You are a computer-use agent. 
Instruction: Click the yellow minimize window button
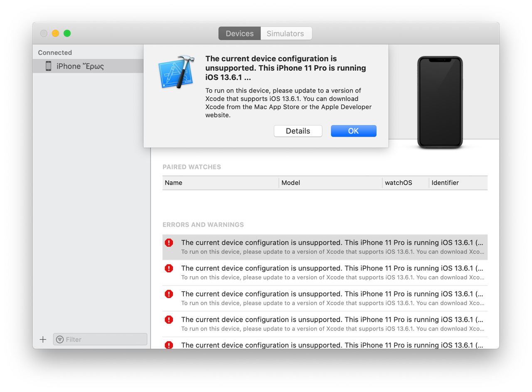[55, 33]
